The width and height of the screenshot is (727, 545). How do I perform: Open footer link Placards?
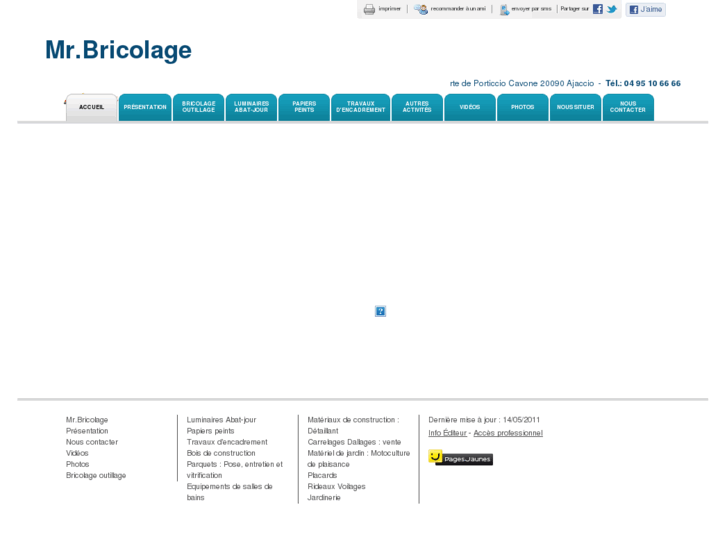pyautogui.click(x=322, y=475)
